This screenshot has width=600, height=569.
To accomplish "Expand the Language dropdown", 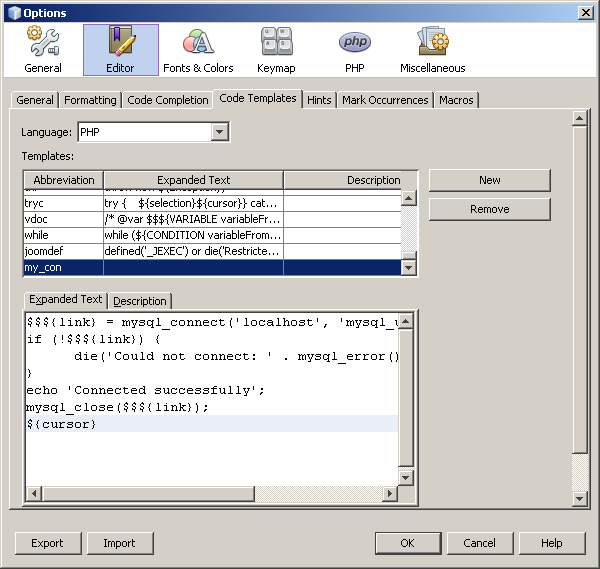I will coord(220,132).
